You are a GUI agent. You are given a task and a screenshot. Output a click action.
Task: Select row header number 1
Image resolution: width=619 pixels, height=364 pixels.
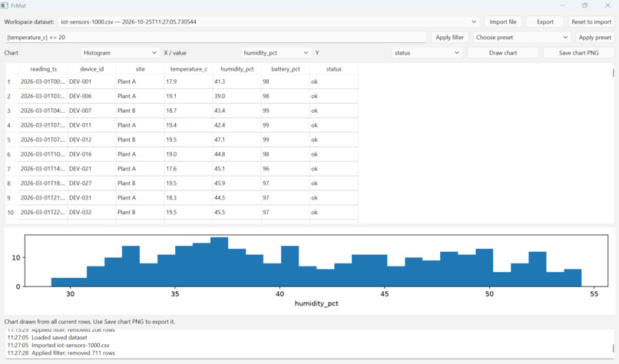coord(12,81)
